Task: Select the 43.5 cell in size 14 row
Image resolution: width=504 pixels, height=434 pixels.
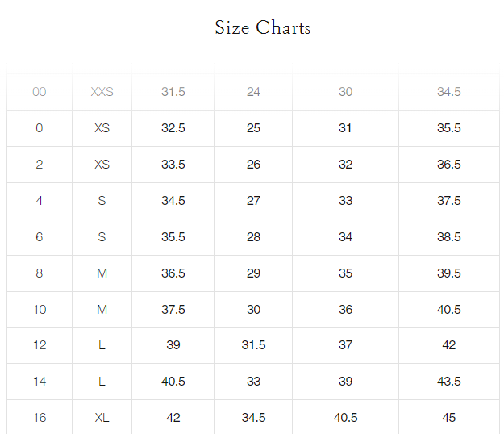Action: coord(449,382)
